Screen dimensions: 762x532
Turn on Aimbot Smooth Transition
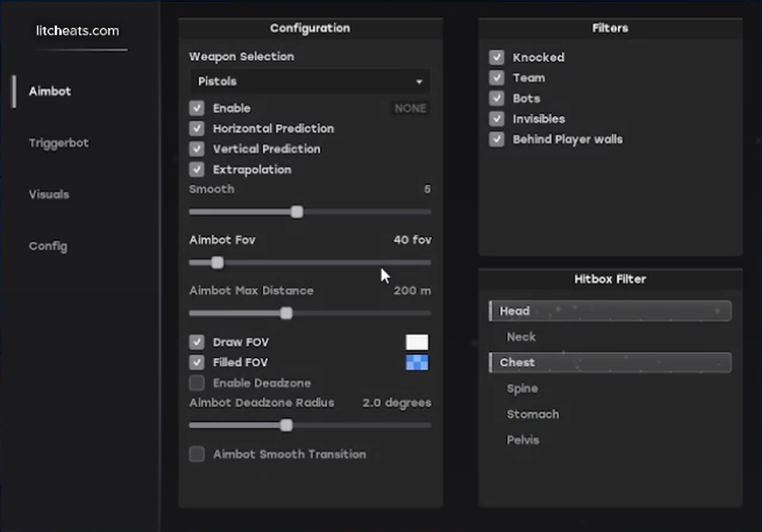click(x=197, y=454)
